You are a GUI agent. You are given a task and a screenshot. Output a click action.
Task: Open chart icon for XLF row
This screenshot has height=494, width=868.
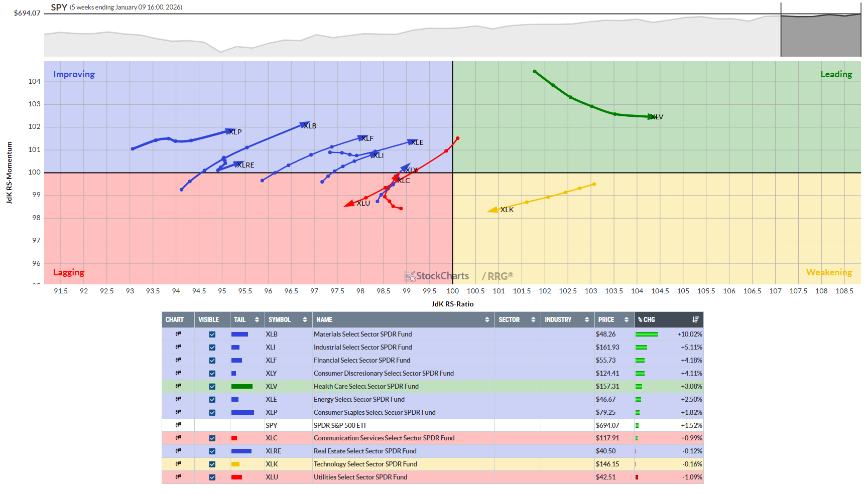(178, 360)
